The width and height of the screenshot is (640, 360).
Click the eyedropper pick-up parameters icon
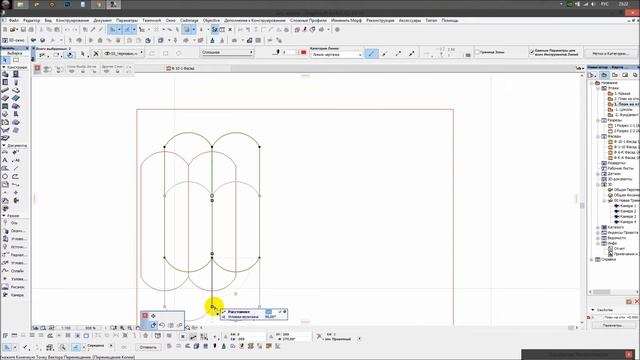pos(93,30)
